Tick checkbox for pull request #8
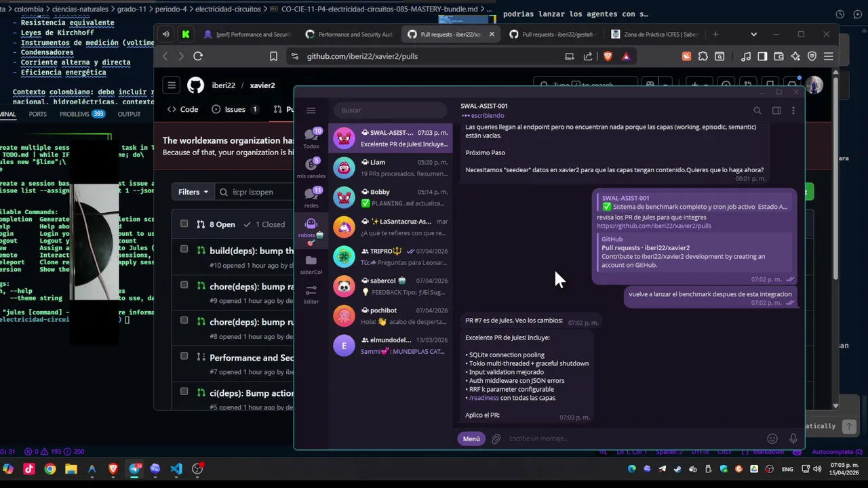The image size is (868, 488). pos(184,321)
